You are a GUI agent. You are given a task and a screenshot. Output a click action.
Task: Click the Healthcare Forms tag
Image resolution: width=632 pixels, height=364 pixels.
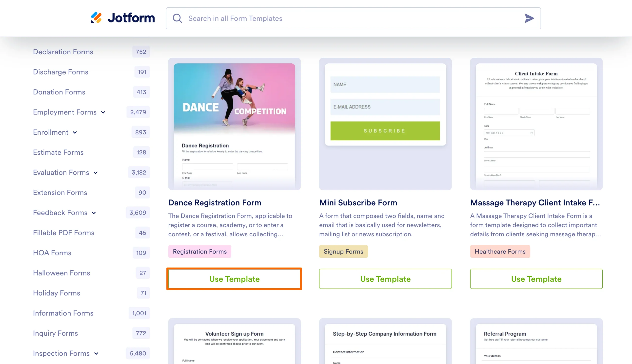tap(500, 251)
